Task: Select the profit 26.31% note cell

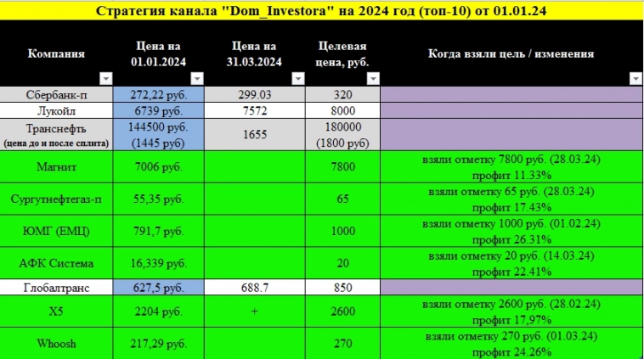Action: coord(511,231)
